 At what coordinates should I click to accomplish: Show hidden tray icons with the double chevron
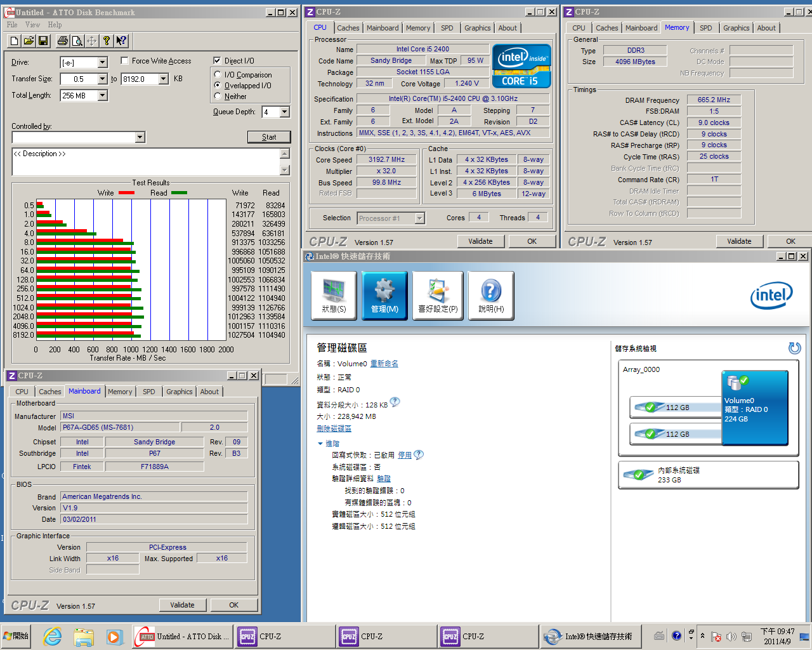click(x=702, y=635)
